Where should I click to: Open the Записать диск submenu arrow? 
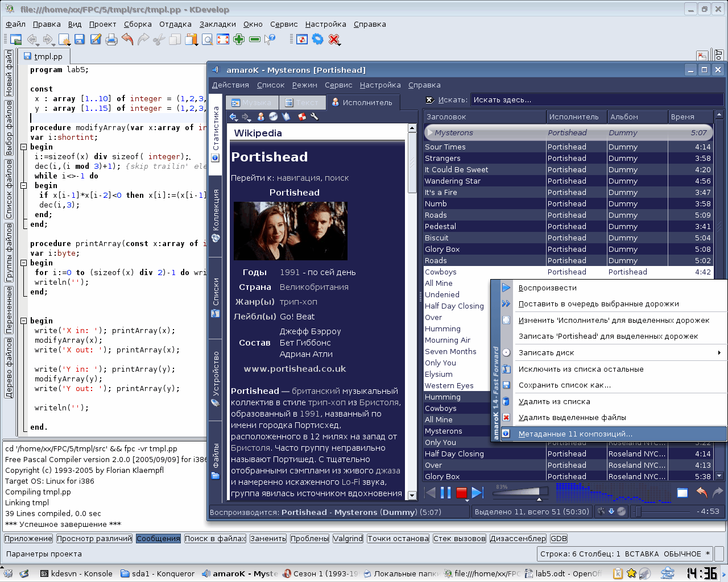coord(719,353)
